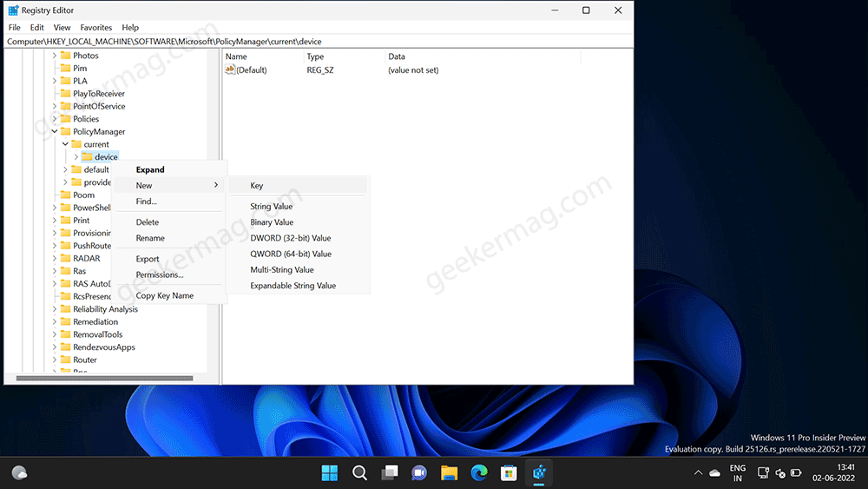868x489 pixels.
Task: Click the volume tray icon
Action: coord(780,473)
